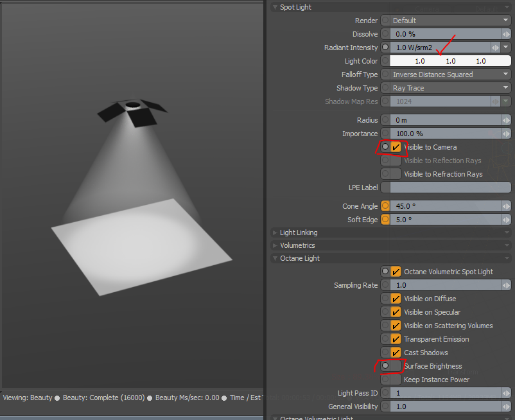The image size is (515, 420).
Task: Click the Light Color keyframe circle
Action: (385, 61)
